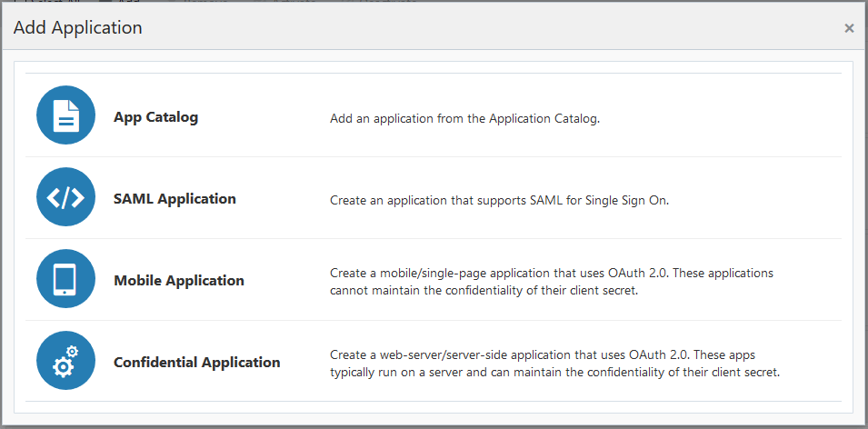
Task: Click the 'Add an application from the Application Catalog' text
Action: (x=464, y=119)
